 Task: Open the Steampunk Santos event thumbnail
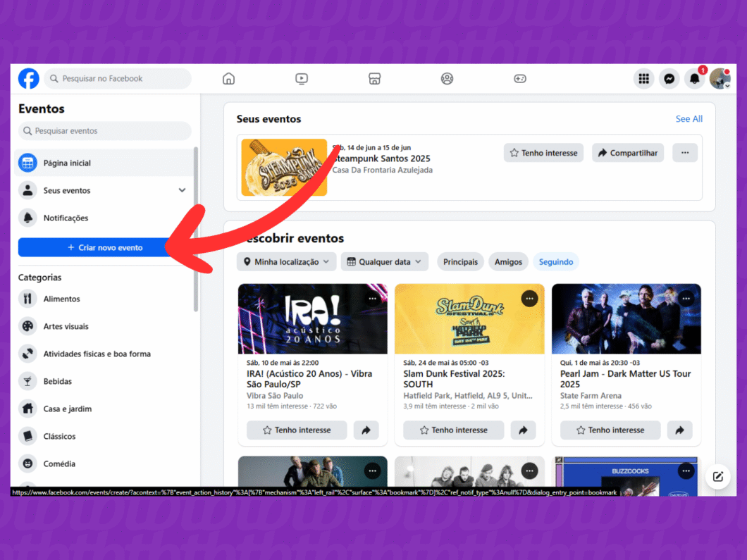(x=284, y=168)
